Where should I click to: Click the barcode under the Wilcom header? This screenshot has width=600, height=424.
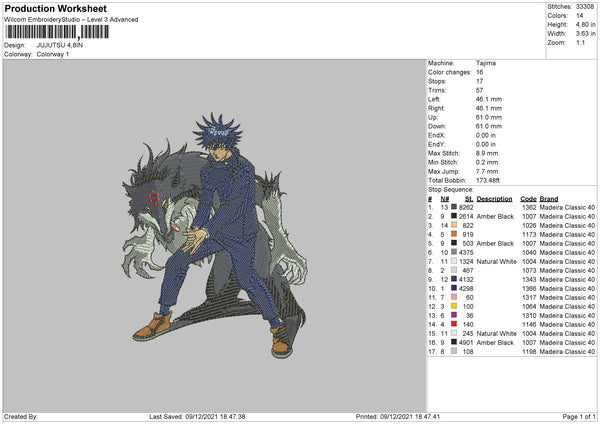coord(57,32)
